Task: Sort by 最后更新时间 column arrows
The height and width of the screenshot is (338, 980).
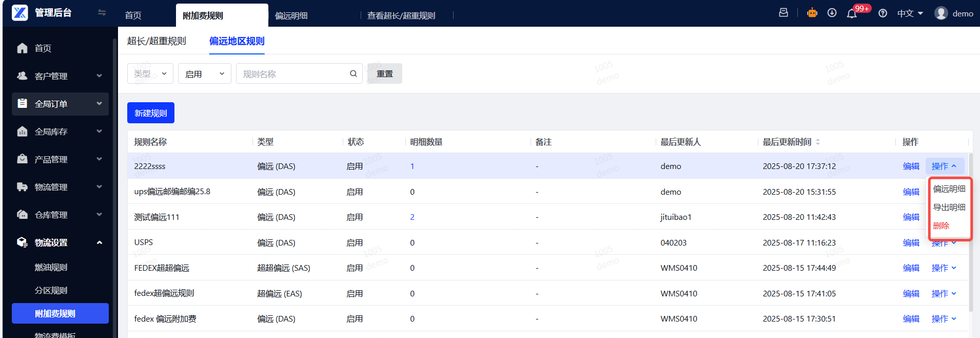Action: [x=818, y=142]
